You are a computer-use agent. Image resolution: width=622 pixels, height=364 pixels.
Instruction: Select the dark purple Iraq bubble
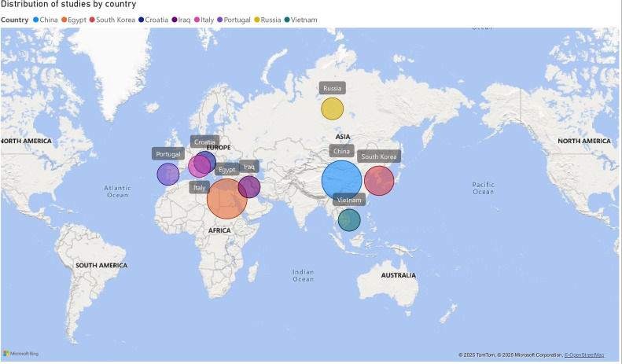pos(249,187)
